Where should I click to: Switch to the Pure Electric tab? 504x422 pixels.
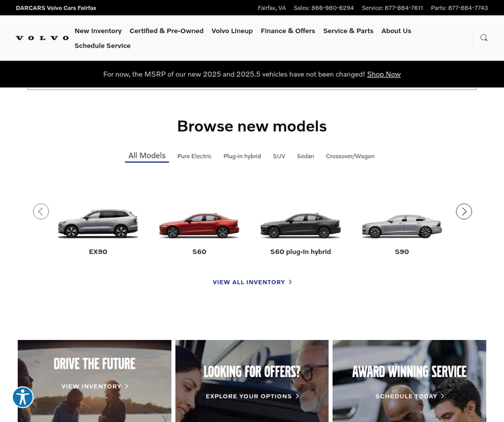pyautogui.click(x=194, y=156)
